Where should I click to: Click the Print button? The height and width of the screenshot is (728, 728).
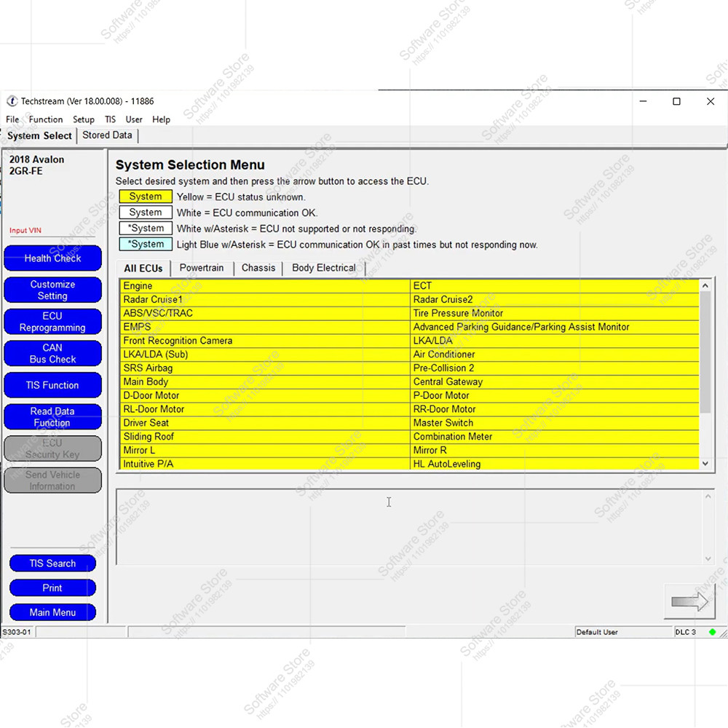52,587
